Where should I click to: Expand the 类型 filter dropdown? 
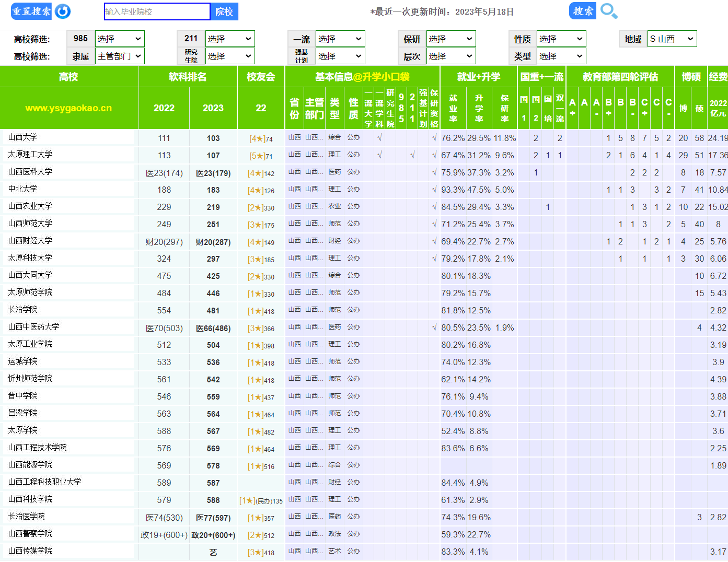click(x=561, y=56)
